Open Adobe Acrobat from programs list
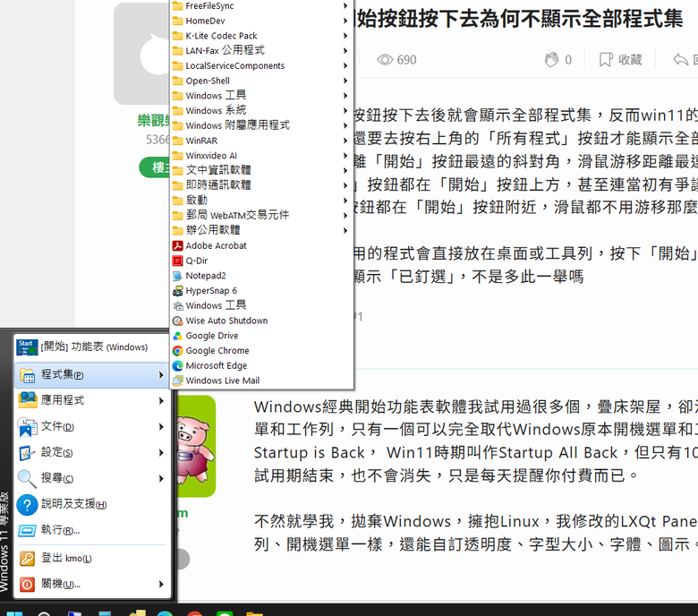 [x=261, y=245]
